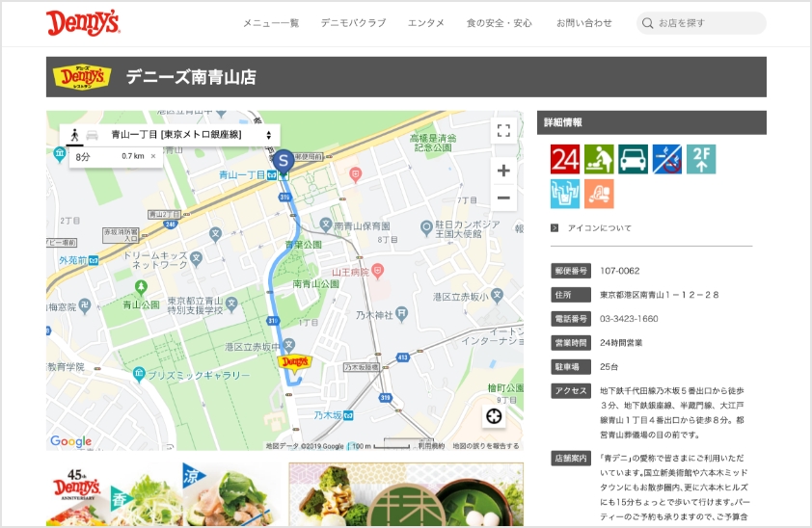Click the dark green parking car icon
This screenshot has height=528, width=812.
633,159
